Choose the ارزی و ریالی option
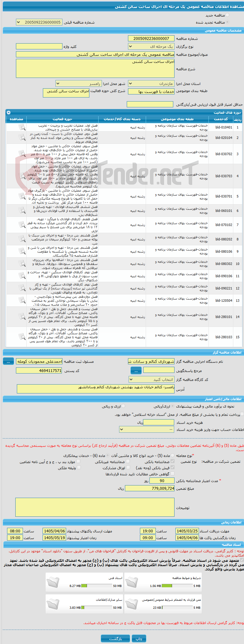 click(123, 406)
